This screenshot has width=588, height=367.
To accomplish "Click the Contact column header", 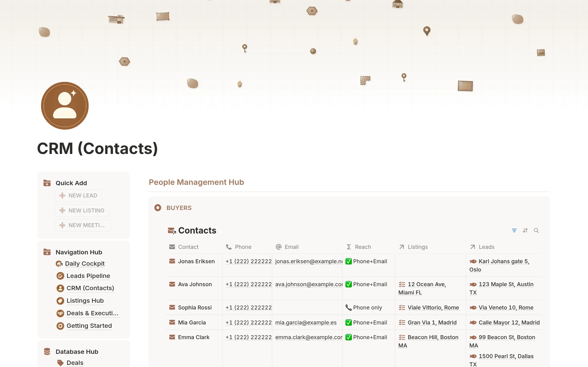I will (184, 247).
